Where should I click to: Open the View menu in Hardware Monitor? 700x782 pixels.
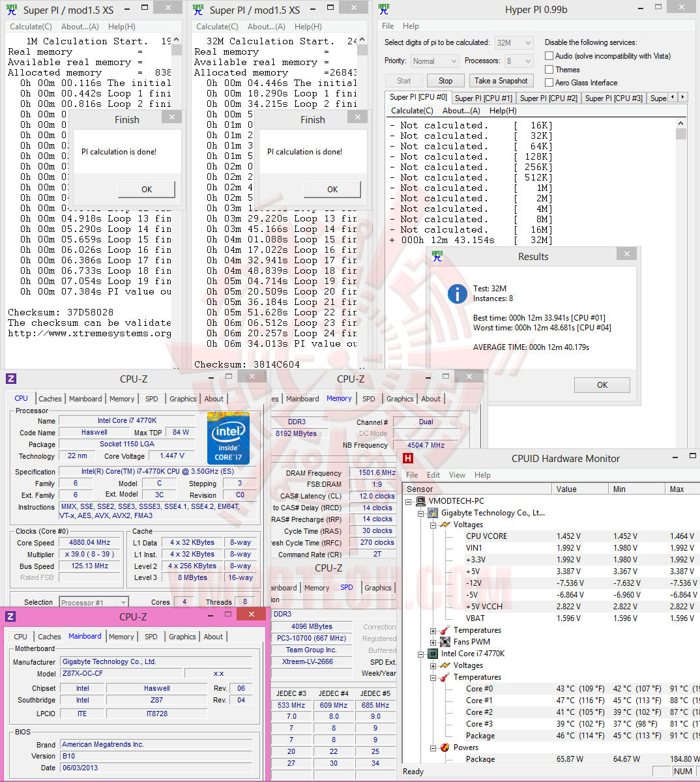coord(457,475)
